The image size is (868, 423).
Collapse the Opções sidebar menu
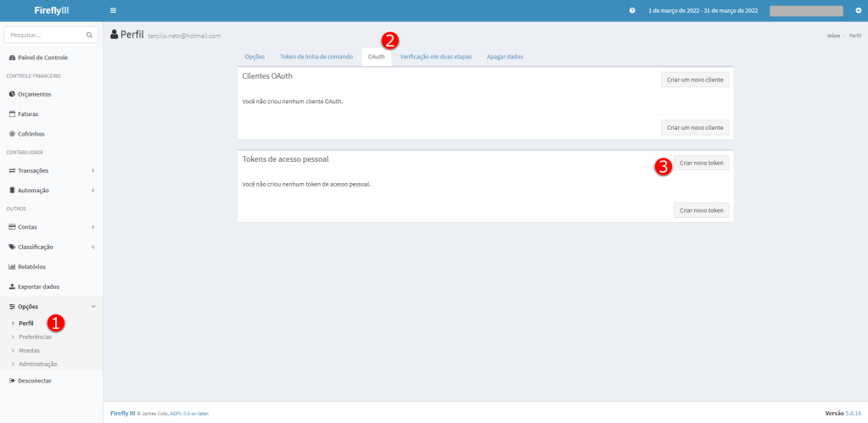pos(51,306)
